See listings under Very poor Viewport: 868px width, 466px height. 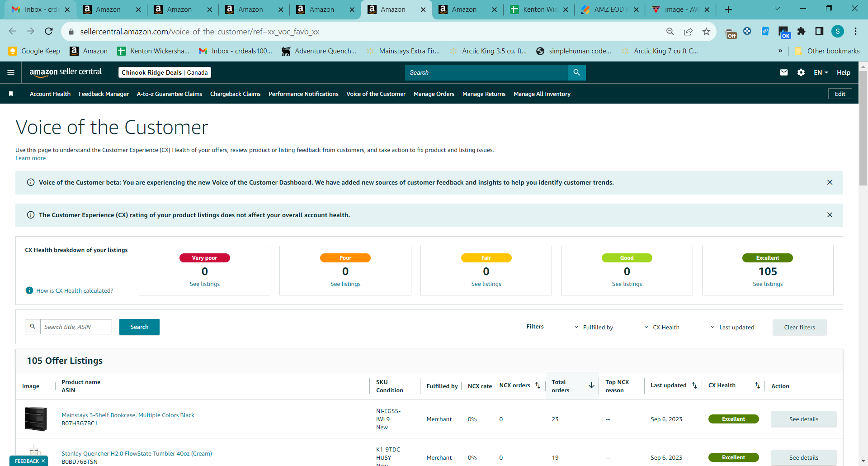(x=204, y=284)
